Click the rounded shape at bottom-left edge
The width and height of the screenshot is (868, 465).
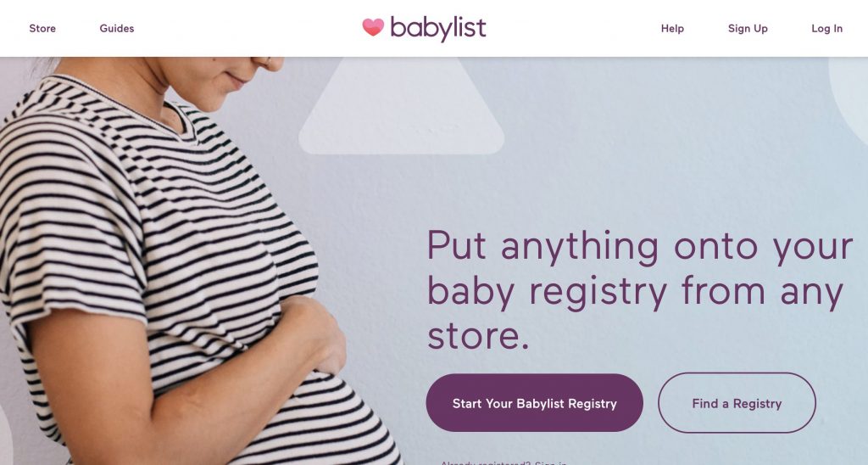[x=6, y=435]
